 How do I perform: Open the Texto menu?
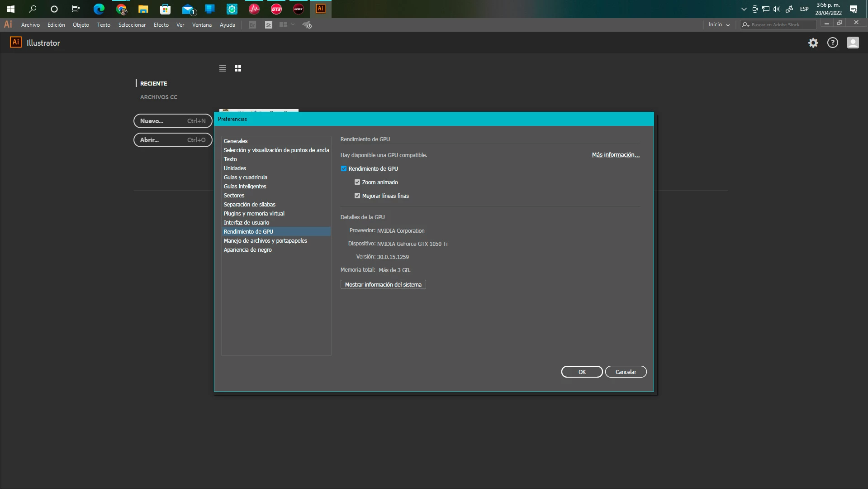[x=104, y=25]
